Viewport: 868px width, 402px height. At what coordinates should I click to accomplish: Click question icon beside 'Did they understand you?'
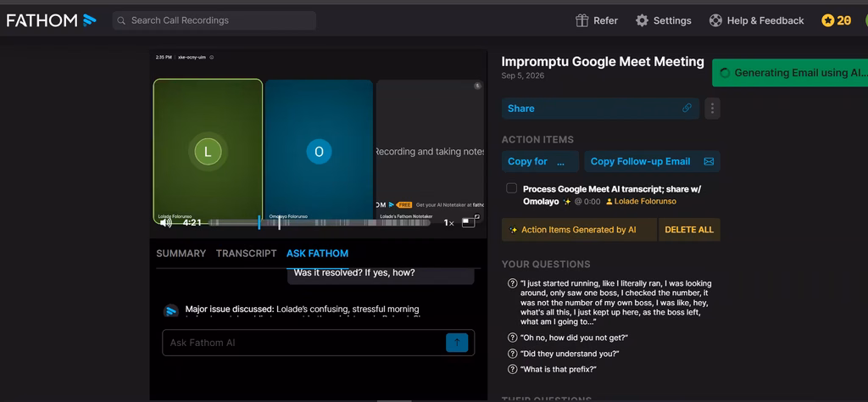(x=513, y=354)
